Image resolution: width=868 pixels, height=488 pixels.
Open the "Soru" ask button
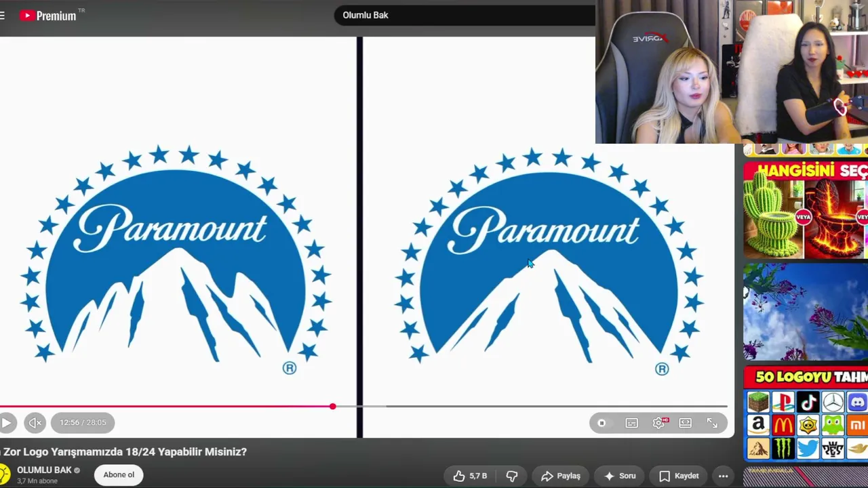point(620,476)
